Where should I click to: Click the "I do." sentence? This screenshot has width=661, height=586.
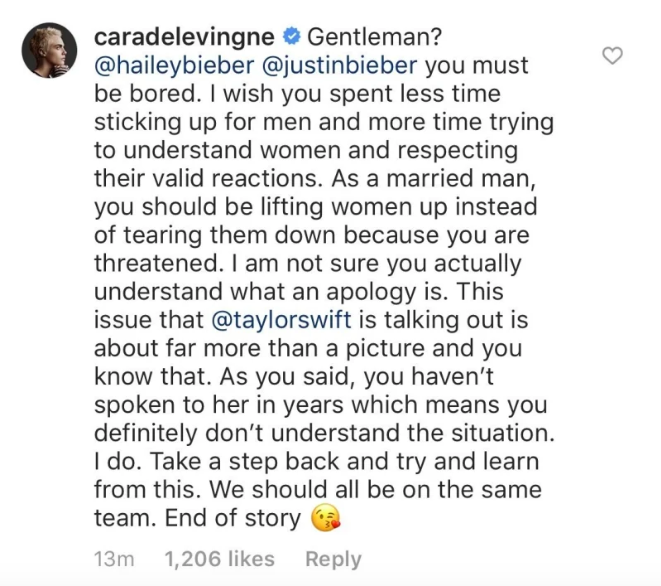pyautogui.click(x=118, y=461)
